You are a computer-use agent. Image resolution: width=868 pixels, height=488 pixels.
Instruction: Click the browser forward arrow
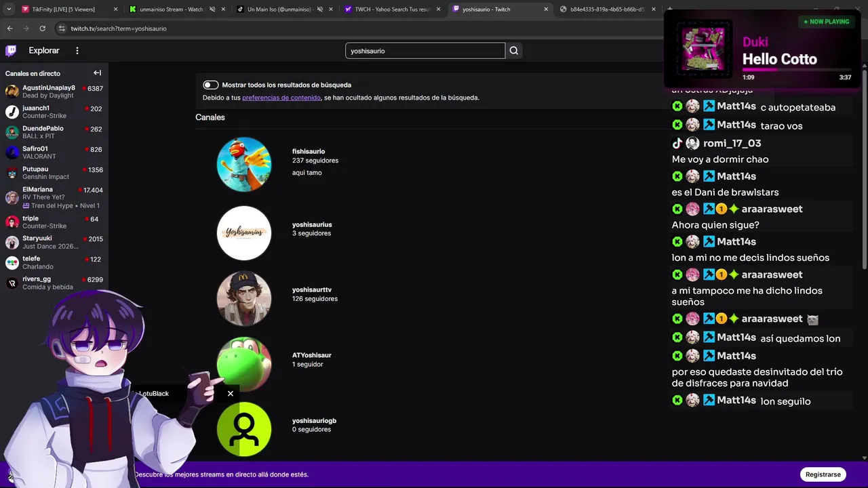pos(26,28)
